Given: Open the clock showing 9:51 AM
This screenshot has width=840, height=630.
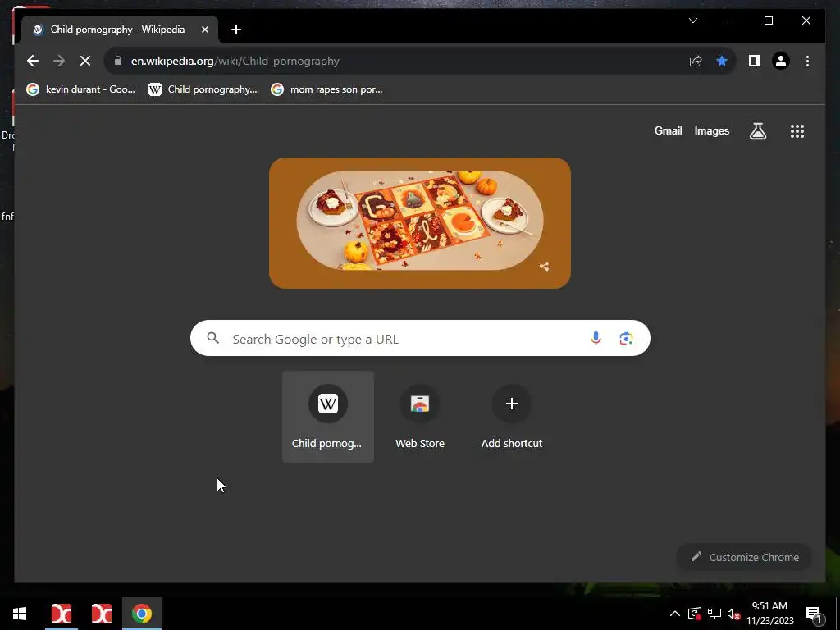Looking at the screenshot, I should tap(769, 614).
